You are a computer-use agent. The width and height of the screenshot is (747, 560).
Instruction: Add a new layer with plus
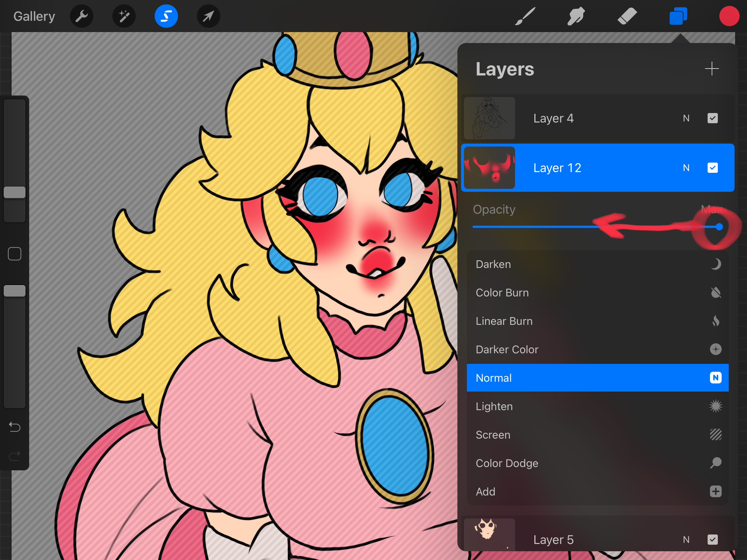tap(712, 69)
